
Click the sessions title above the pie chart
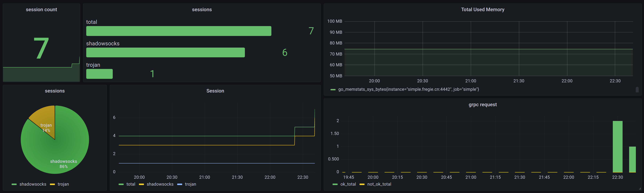54,91
